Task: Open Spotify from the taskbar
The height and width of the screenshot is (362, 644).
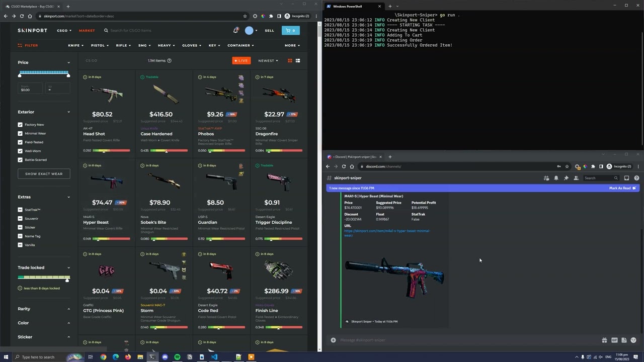Action: coord(177,357)
